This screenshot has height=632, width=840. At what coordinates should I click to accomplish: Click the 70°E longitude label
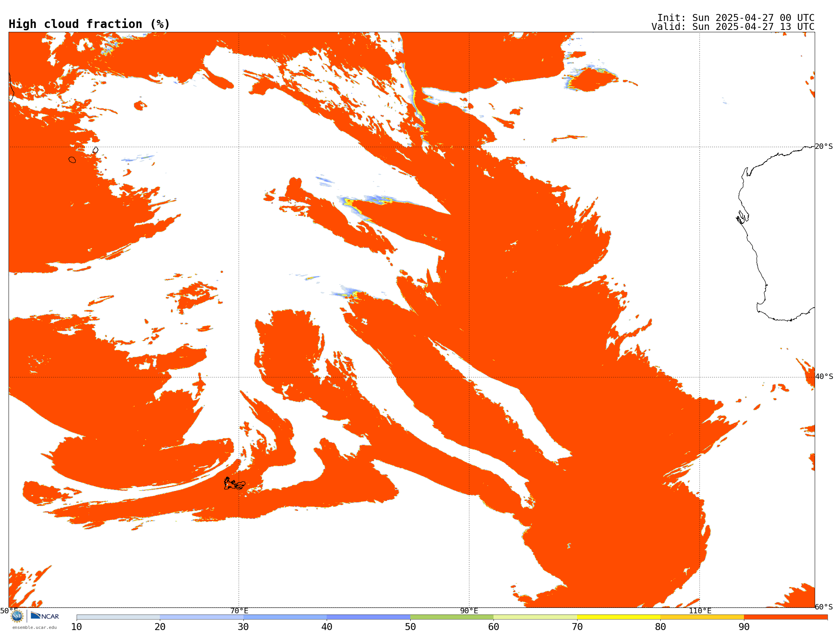pyautogui.click(x=239, y=611)
